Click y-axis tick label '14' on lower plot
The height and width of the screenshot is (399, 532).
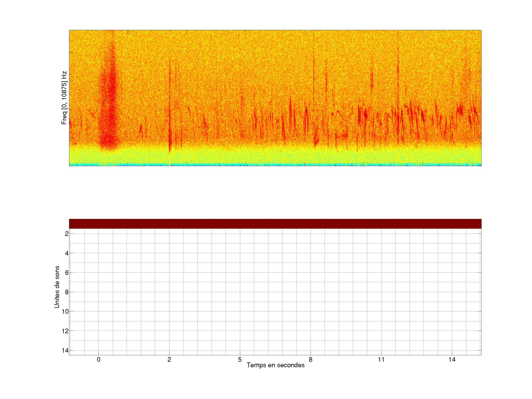pos(65,350)
